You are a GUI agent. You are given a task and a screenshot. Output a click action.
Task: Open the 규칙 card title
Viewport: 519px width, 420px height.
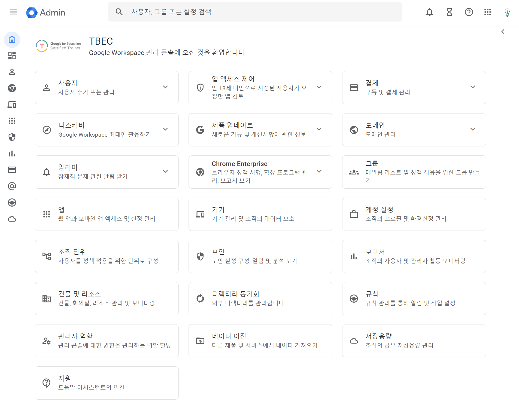coord(372,294)
